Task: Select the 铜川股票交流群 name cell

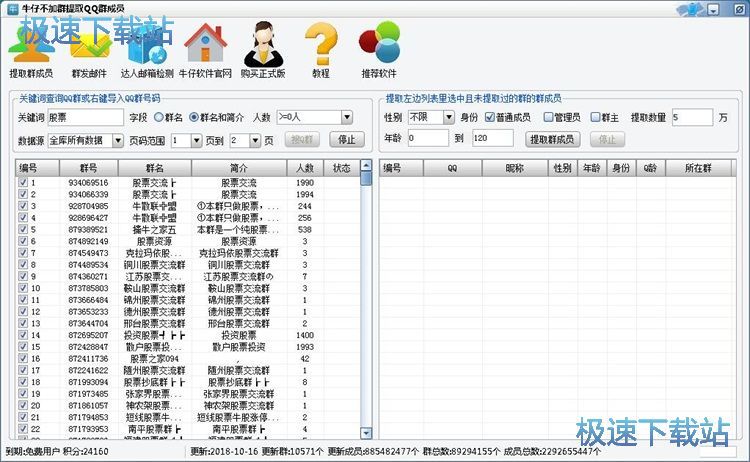Action: click(154, 265)
